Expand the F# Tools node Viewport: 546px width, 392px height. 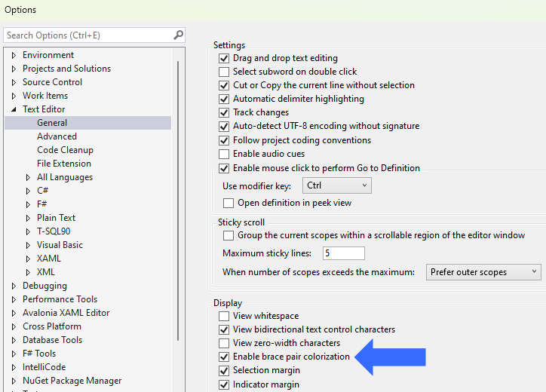[x=14, y=354]
